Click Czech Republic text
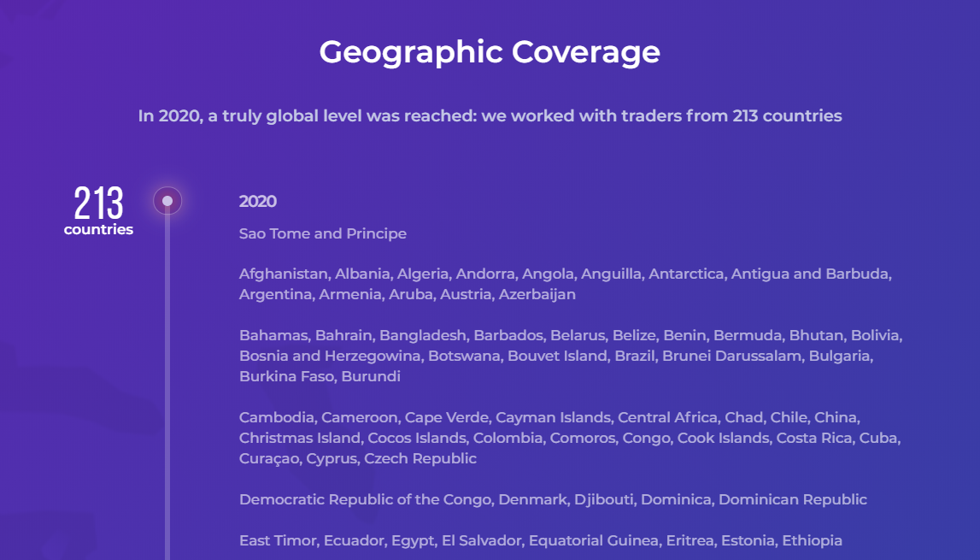This screenshot has height=560, width=980. pyautogui.click(x=420, y=458)
